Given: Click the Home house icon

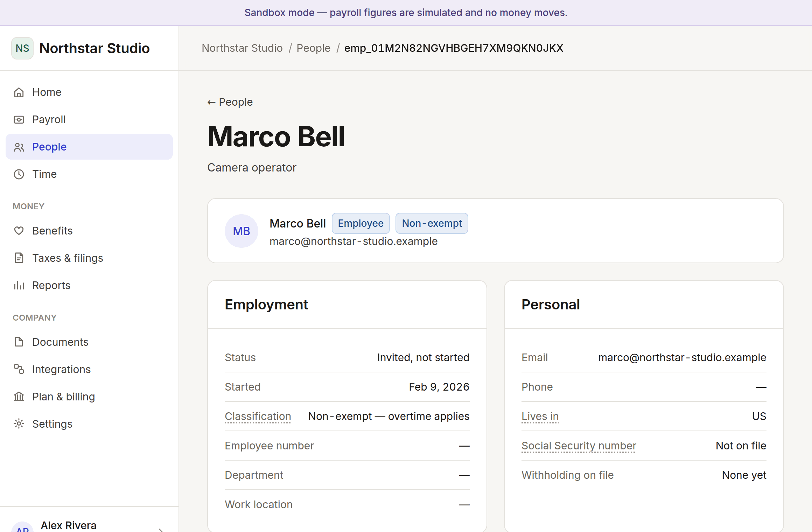Looking at the screenshot, I should [19, 92].
